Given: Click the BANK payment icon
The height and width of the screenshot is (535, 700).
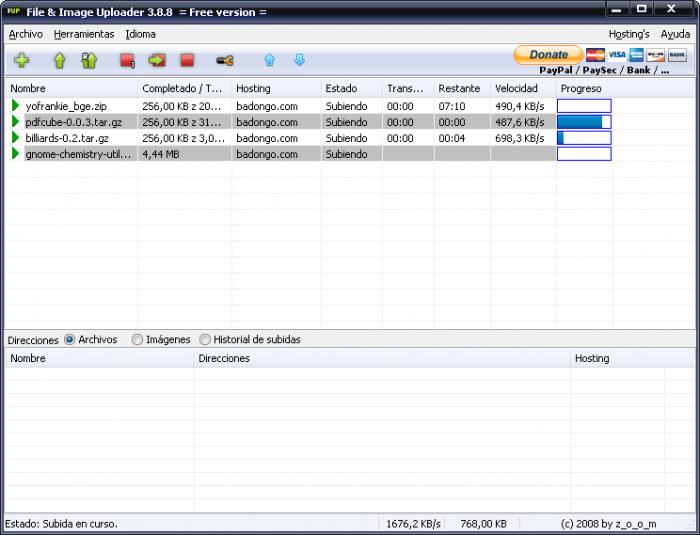Looking at the screenshot, I should (x=677, y=55).
